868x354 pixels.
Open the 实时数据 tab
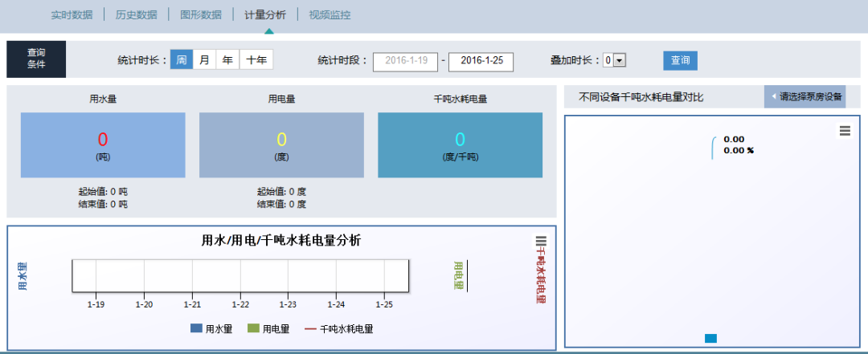(72, 15)
